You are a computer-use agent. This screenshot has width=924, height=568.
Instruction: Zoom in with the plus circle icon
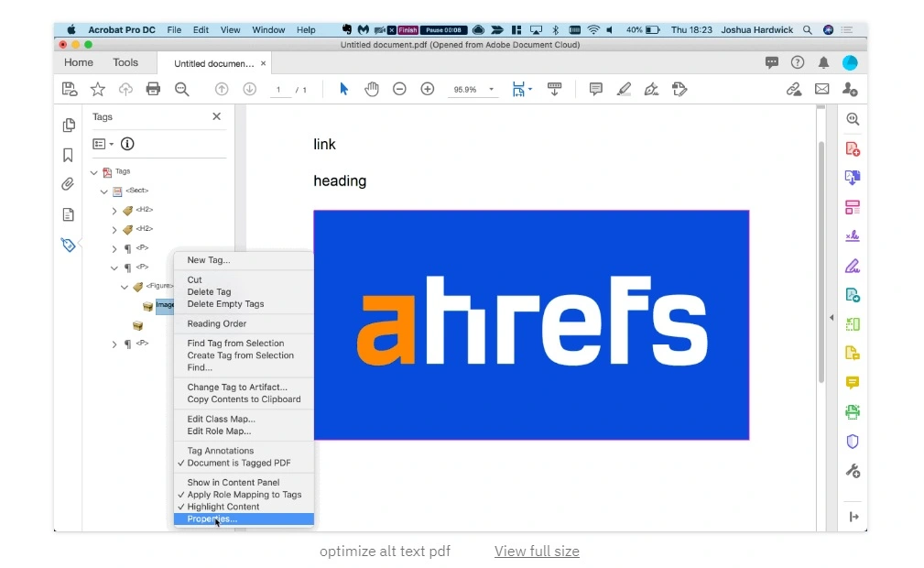click(428, 89)
